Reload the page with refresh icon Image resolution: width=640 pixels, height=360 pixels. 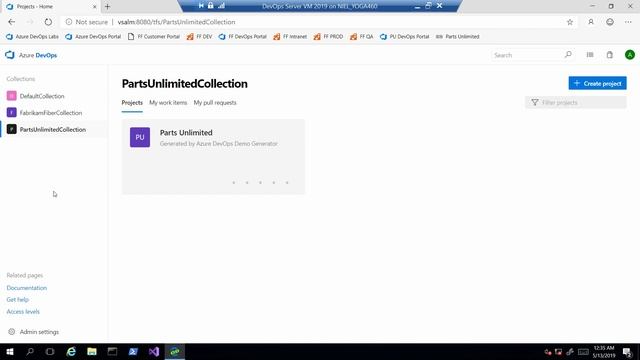(x=48, y=22)
